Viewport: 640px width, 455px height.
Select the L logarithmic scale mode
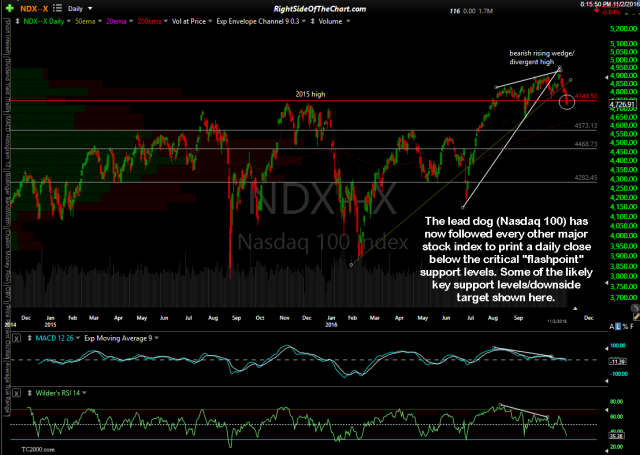point(618,326)
